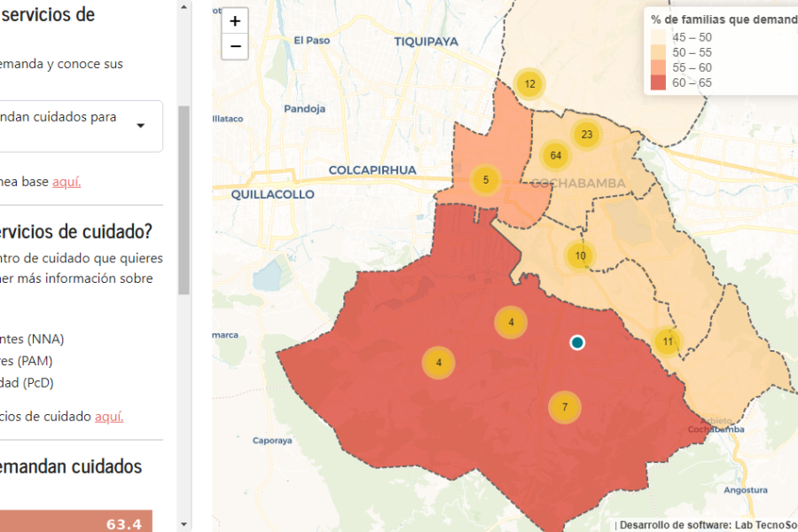
Task: Click the Lab TecnoSo attribution text
Action: click(766, 525)
